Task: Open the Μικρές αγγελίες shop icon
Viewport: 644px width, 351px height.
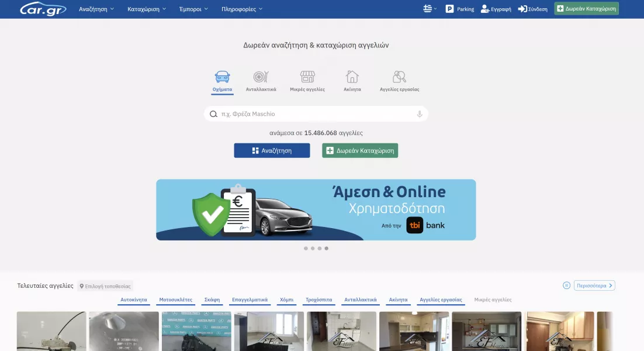Action: 307,77
